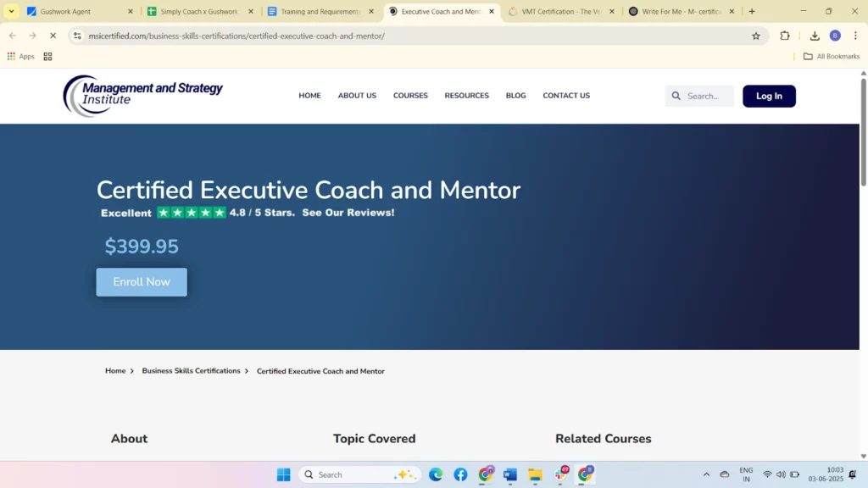This screenshot has width=868, height=488.
Task: Click the browser back arrow
Action: click(x=13, y=36)
